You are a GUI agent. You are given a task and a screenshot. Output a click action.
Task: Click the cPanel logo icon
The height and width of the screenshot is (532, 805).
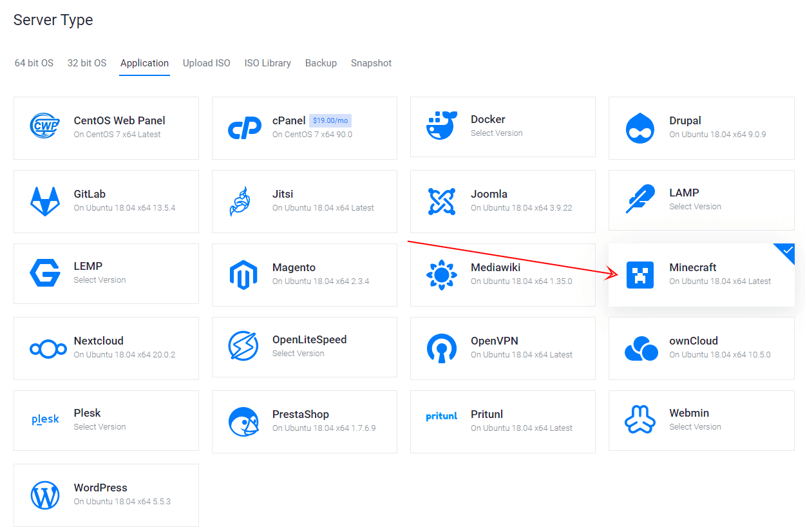(x=245, y=128)
